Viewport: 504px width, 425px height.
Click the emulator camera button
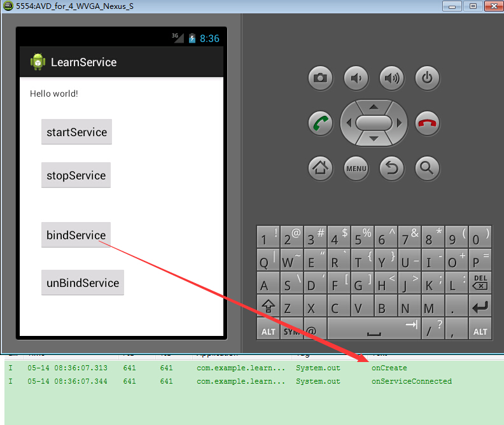[321, 78]
